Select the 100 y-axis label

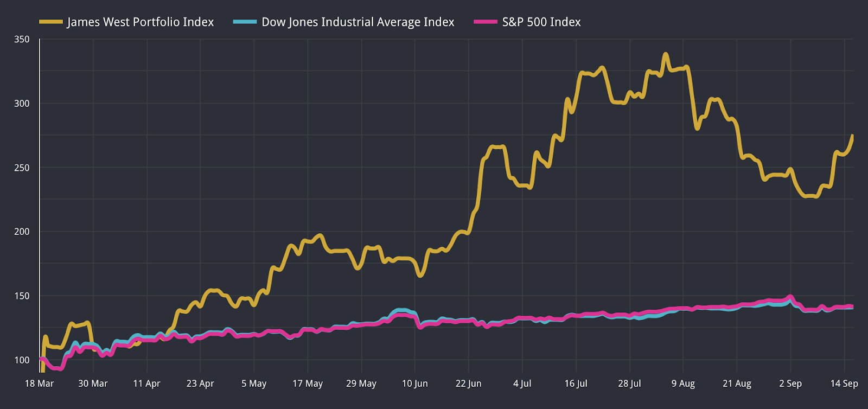pyautogui.click(x=22, y=360)
